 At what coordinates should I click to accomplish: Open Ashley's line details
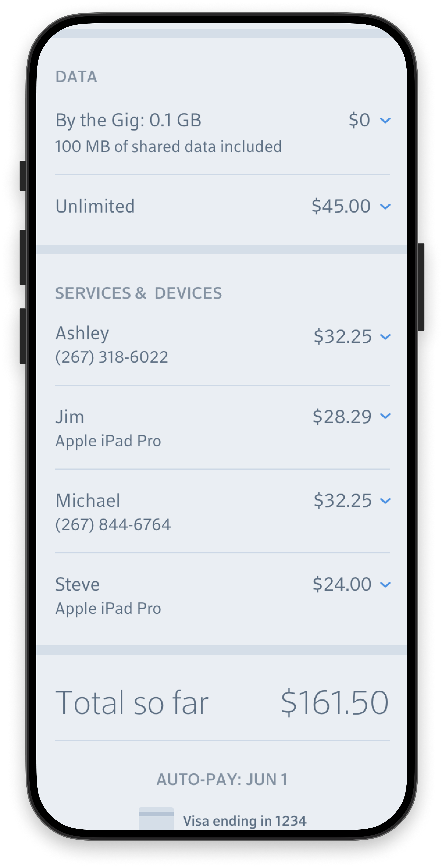click(222, 344)
